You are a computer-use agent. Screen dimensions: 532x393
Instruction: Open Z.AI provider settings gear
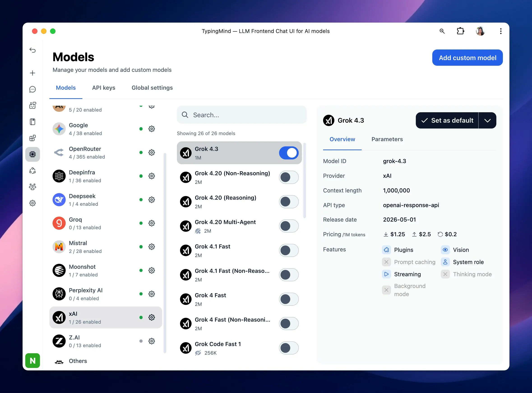(x=152, y=341)
